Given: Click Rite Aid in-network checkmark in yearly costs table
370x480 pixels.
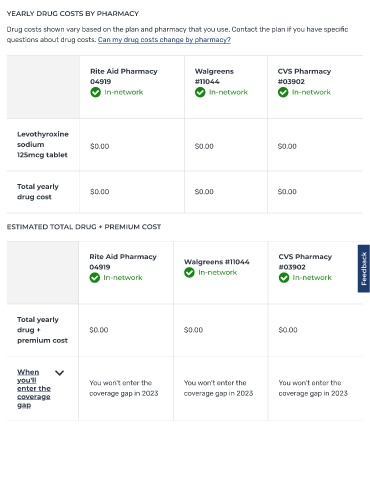Looking at the screenshot, I should (x=95, y=92).
